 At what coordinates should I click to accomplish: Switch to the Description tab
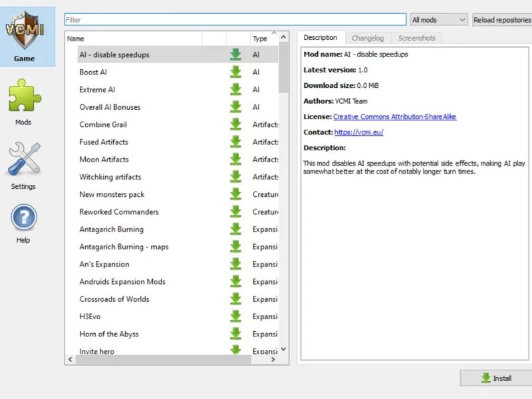pos(321,38)
